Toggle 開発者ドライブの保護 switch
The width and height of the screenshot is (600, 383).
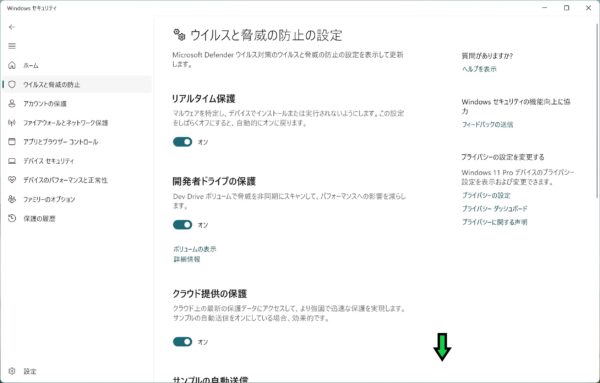(183, 225)
